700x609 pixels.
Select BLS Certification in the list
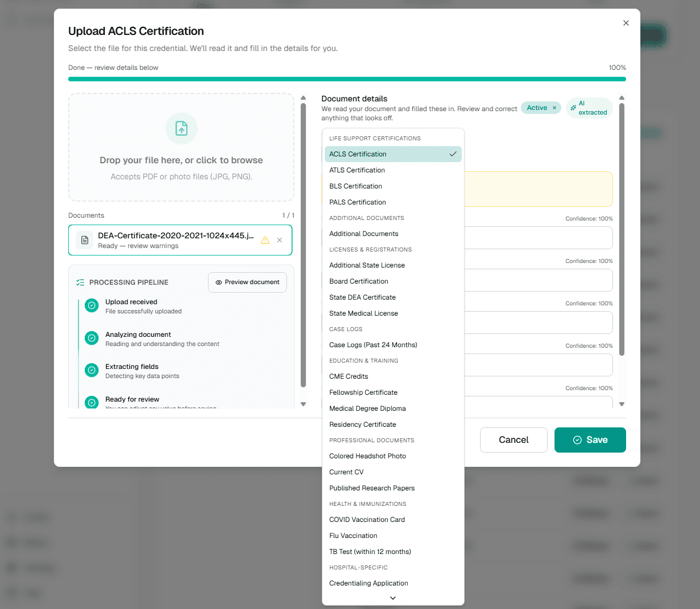click(355, 186)
